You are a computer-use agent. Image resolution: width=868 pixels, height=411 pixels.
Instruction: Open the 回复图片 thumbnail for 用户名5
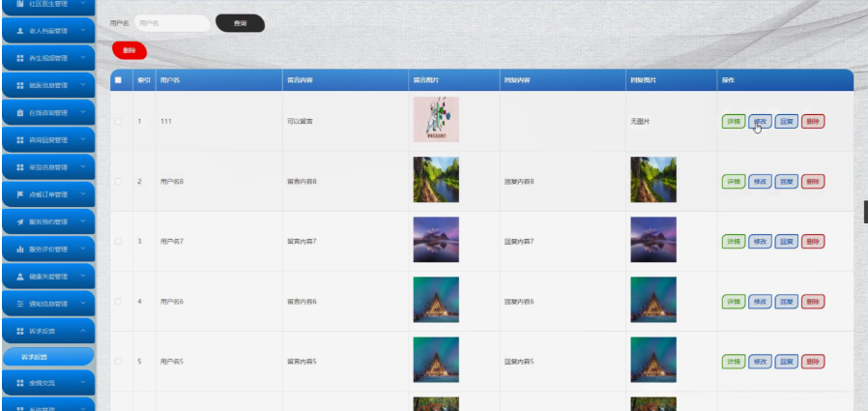click(x=653, y=360)
